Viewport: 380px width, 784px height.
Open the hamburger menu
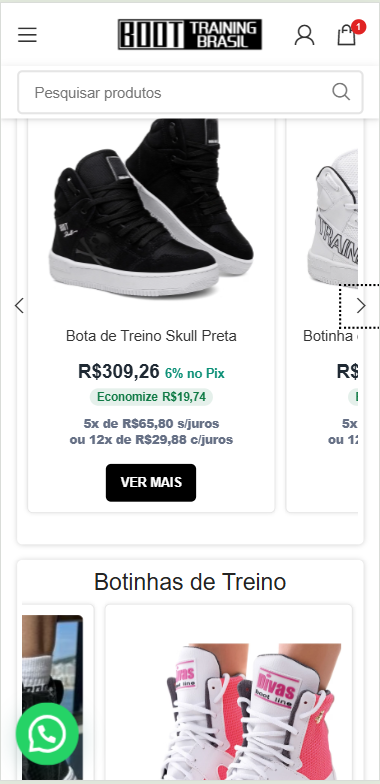pyautogui.click(x=28, y=35)
